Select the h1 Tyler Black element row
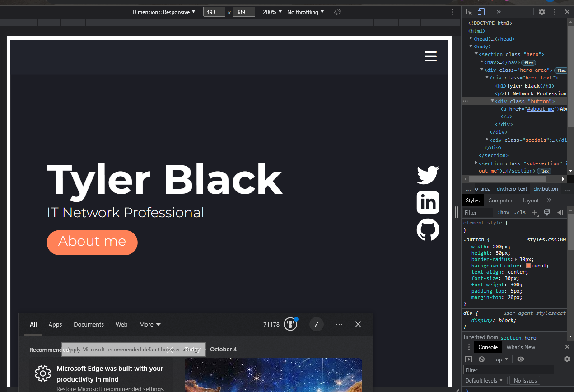The image size is (574, 392). [x=524, y=86]
